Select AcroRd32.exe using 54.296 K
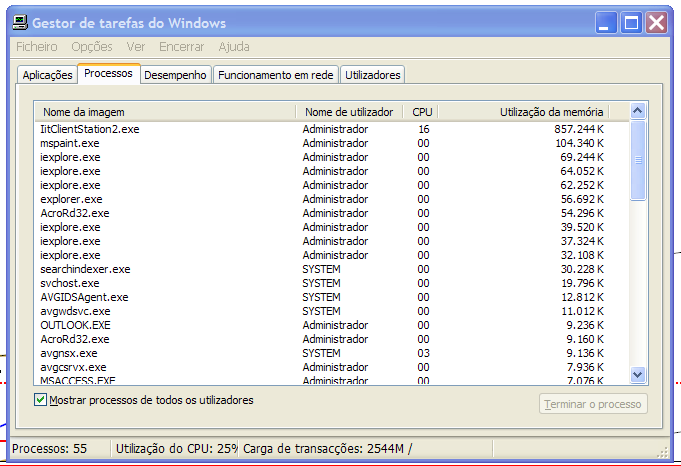 click(332, 213)
